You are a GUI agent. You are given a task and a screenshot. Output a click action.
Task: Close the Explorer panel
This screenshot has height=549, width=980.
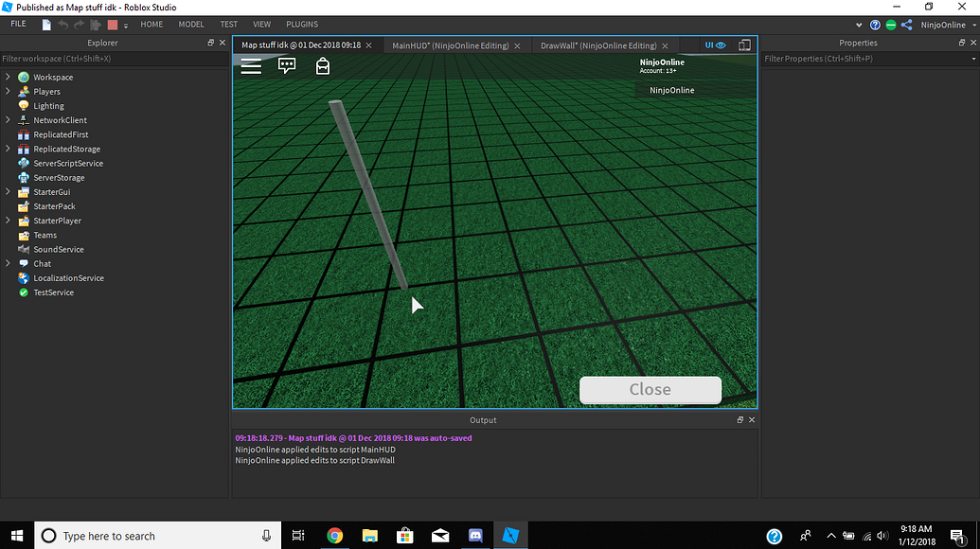pyautogui.click(x=222, y=43)
